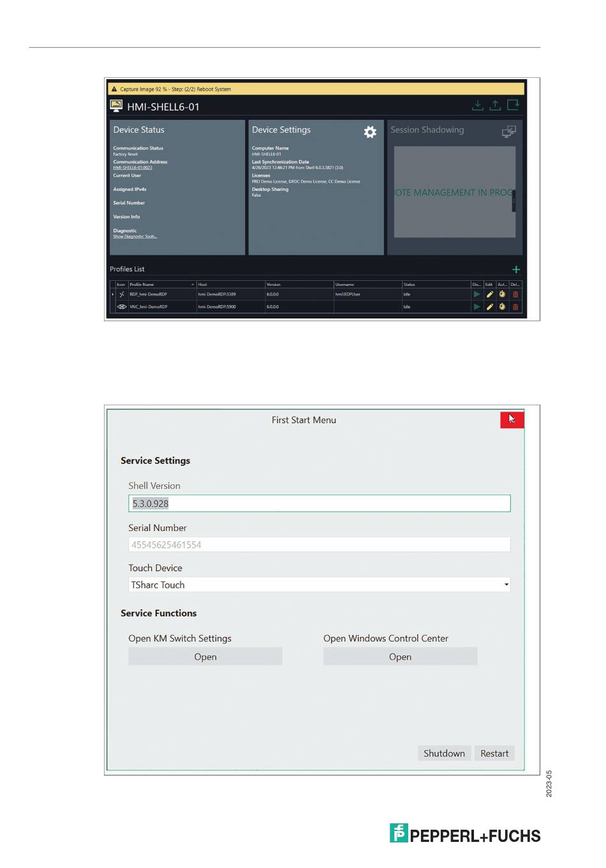This screenshot has width=606, height=868.
Task: Click Open under Open KM Switch Settings
Action: pyautogui.click(x=205, y=657)
